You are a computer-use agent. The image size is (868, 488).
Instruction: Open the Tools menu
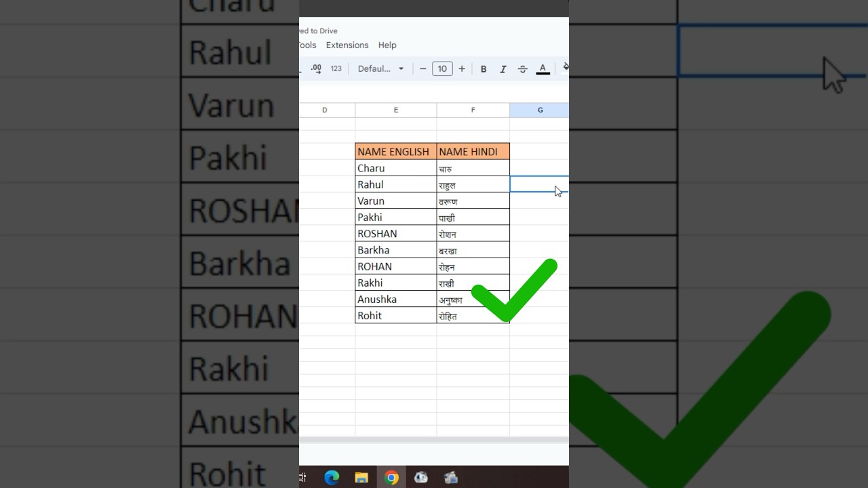point(307,45)
